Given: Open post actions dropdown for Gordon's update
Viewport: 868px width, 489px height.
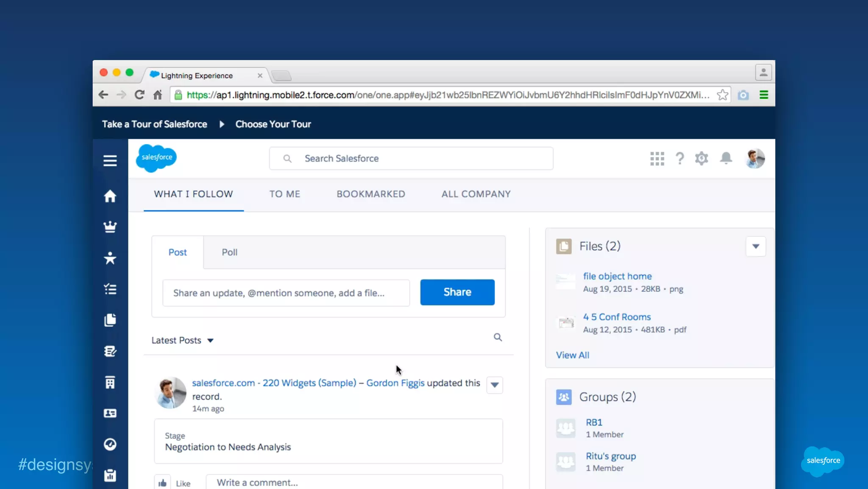Looking at the screenshot, I should pos(494,385).
